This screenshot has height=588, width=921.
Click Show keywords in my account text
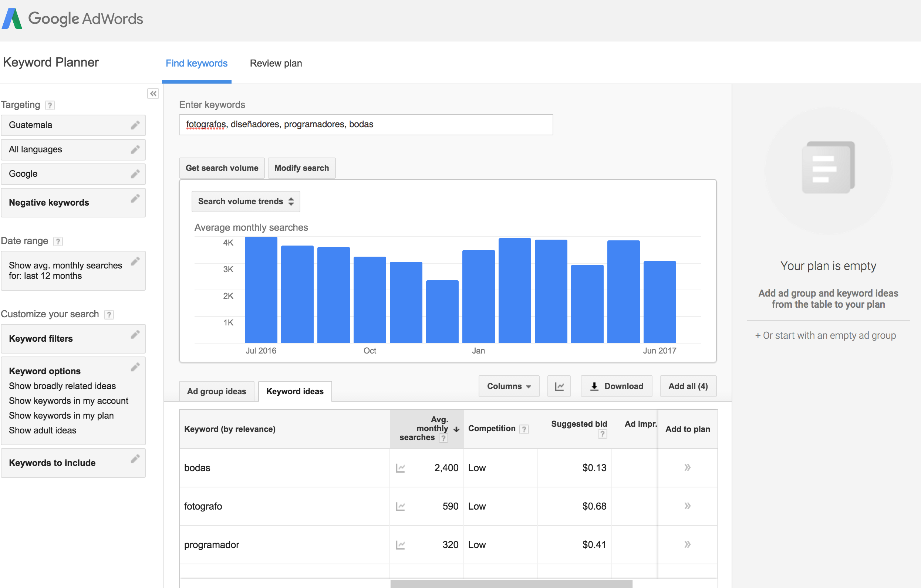point(68,401)
